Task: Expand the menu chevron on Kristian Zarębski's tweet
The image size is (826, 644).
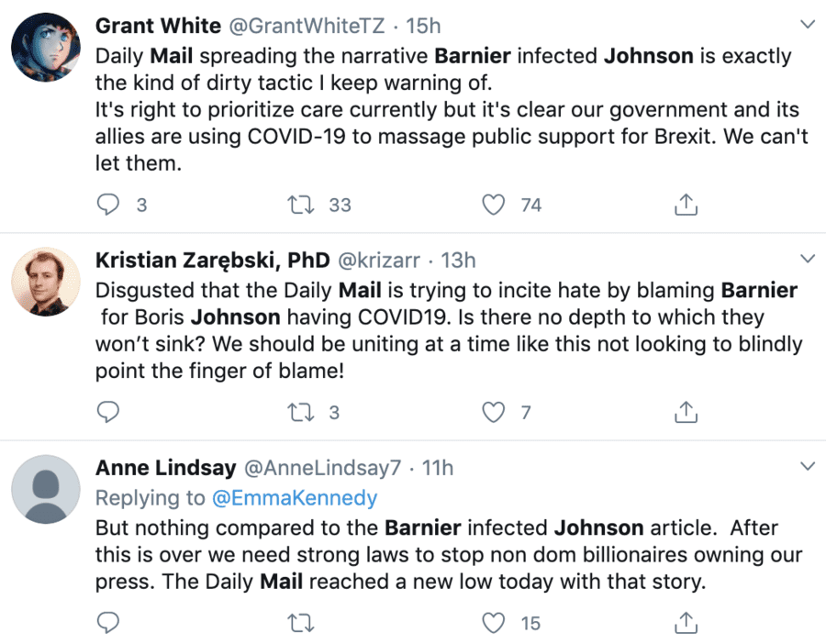Action: pyautogui.click(x=808, y=259)
